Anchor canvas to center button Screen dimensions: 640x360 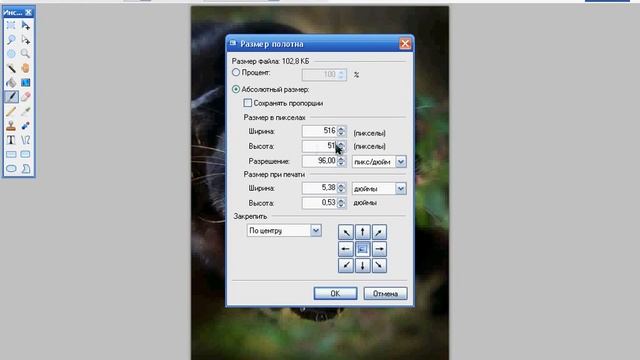362,249
